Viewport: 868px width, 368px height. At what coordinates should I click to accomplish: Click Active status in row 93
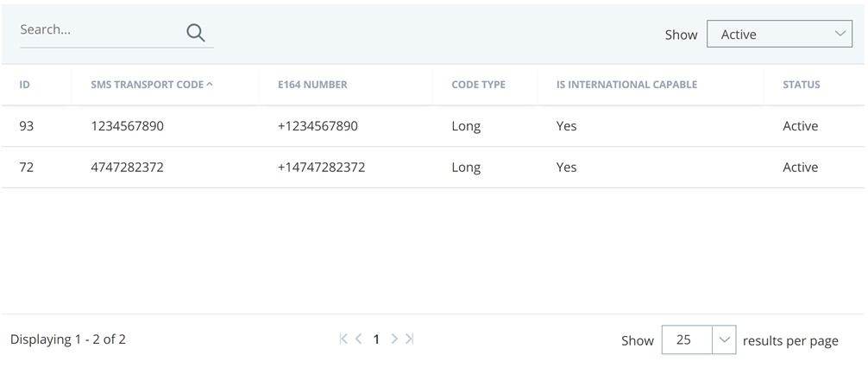click(x=801, y=126)
